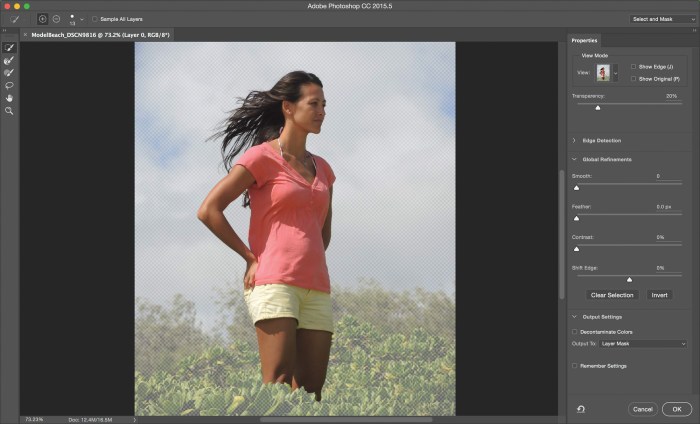This screenshot has width=700, height=424.
Task: Click the vertical canvas scrollbar
Action: pyautogui.click(x=562, y=234)
